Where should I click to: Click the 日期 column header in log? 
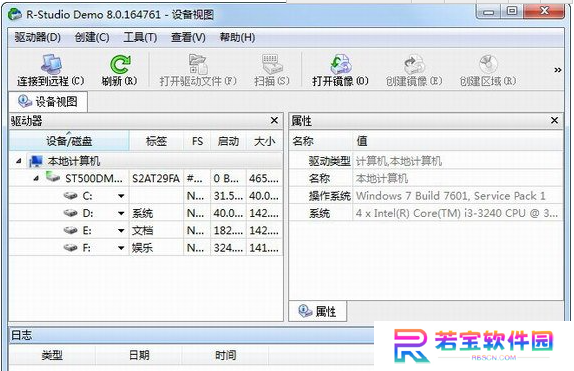tap(139, 355)
